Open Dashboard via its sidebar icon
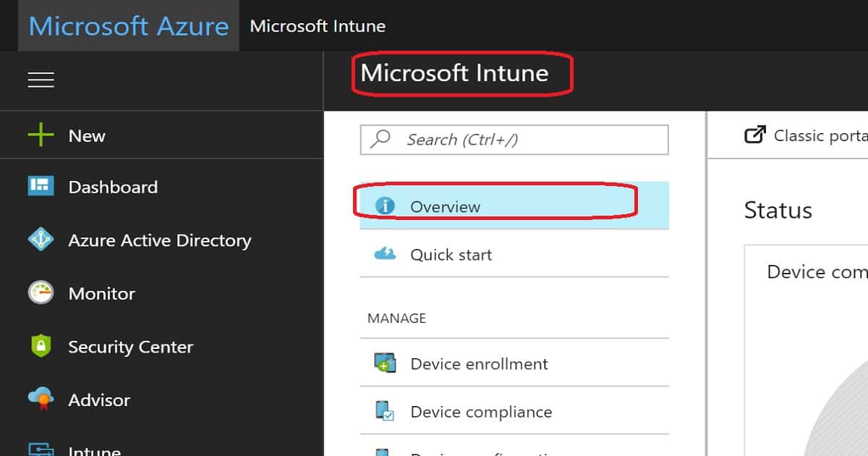This screenshot has height=456, width=868. tap(41, 186)
